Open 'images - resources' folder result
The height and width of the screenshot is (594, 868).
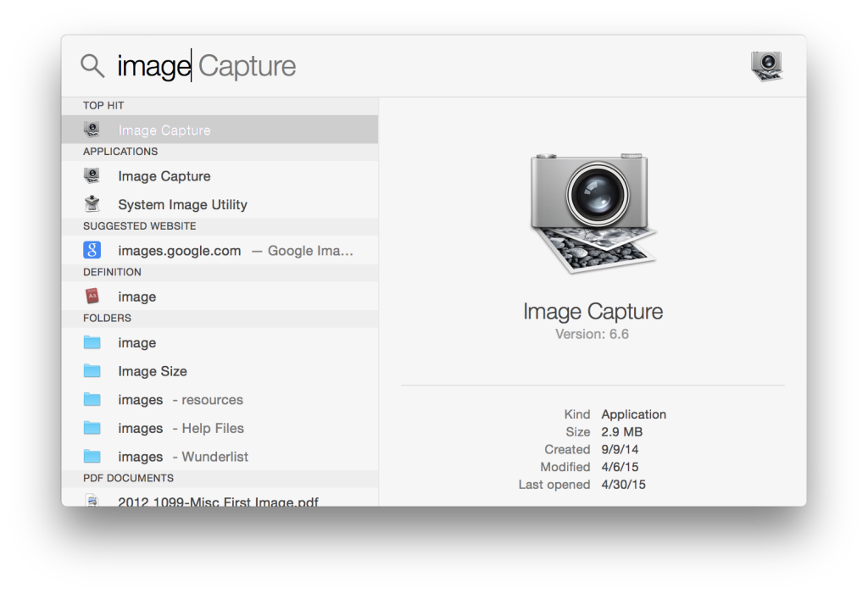click(220, 399)
